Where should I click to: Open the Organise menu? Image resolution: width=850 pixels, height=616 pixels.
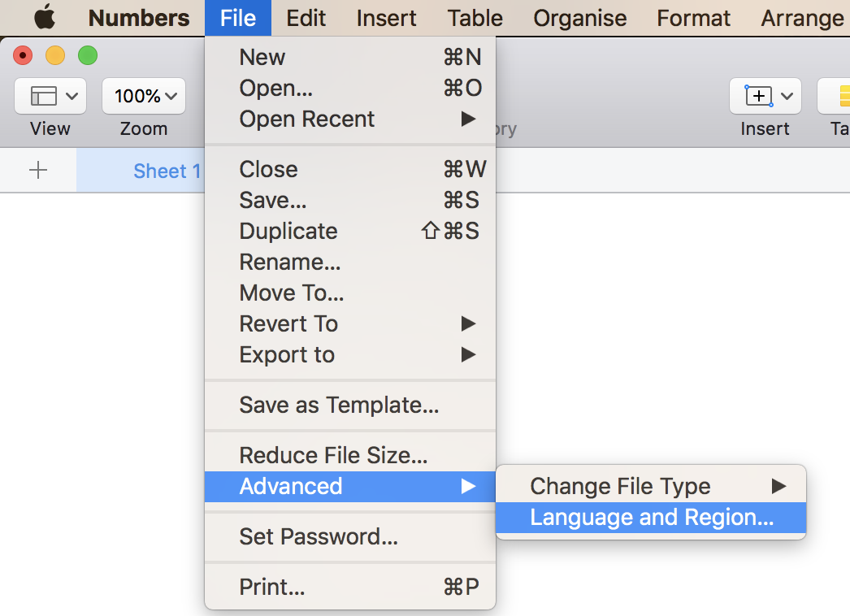point(579,18)
